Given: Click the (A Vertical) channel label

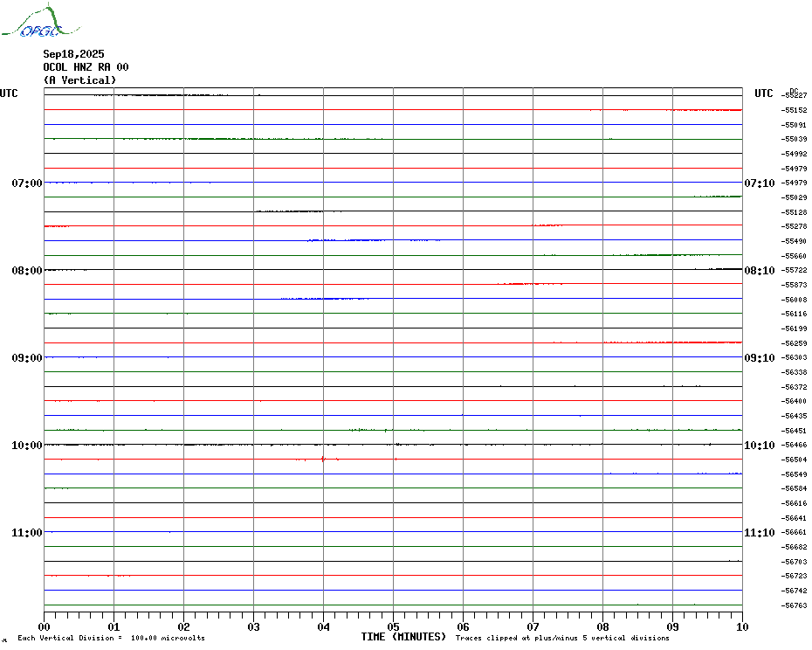Looking at the screenshot, I should 79,80.
